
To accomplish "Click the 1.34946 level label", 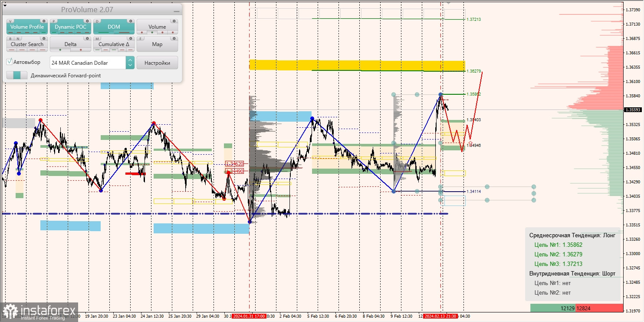I will click(x=474, y=145).
